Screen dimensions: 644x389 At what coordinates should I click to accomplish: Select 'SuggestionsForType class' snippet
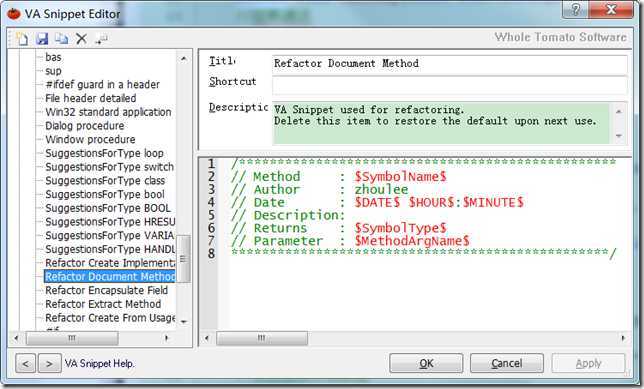[x=105, y=181]
